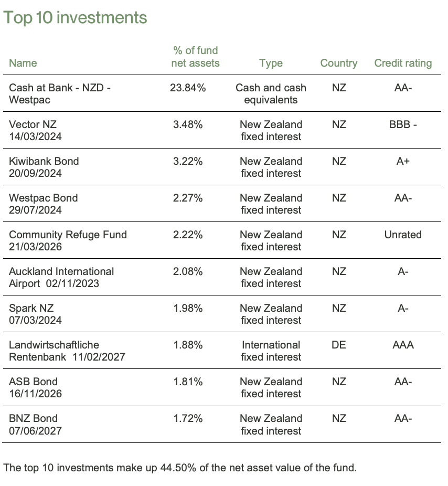Image resolution: width=448 pixels, height=486 pixels.
Task: Click the Community Refuge Fund entry
Action: (x=68, y=235)
